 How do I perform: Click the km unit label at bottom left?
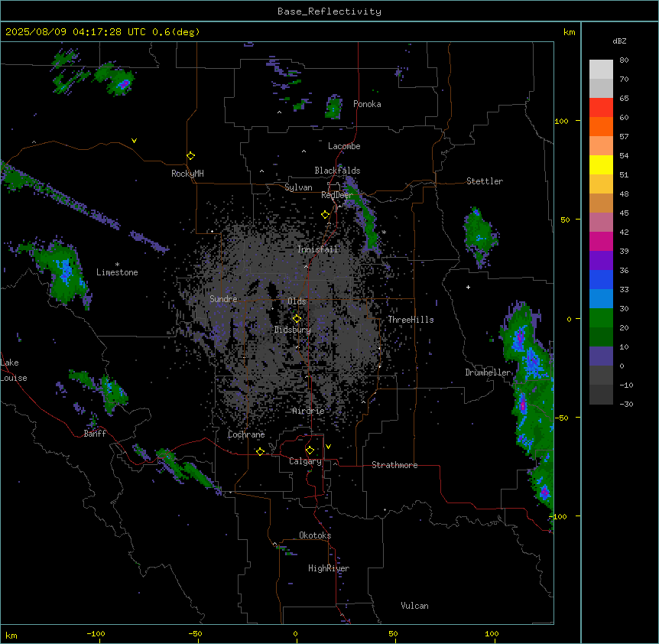[11, 636]
